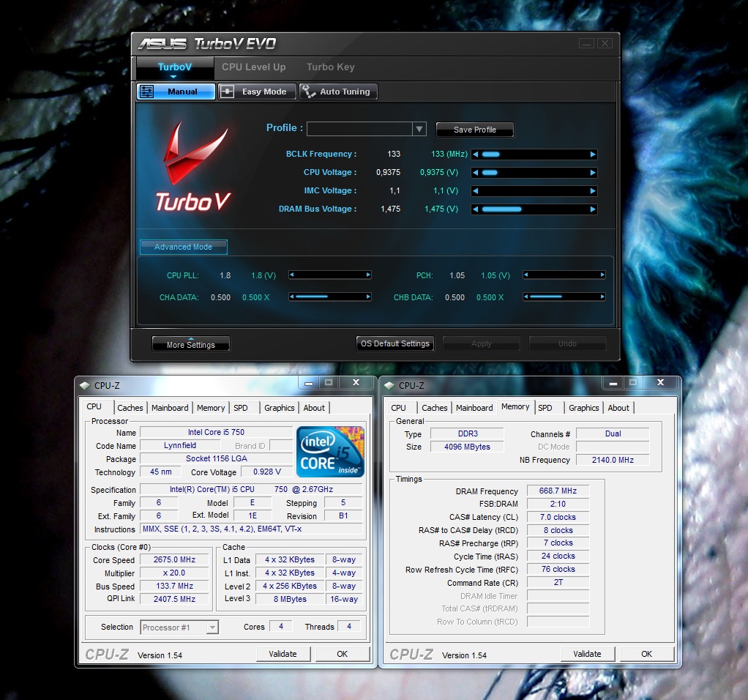Click the Easy Mode icon

[x=227, y=92]
